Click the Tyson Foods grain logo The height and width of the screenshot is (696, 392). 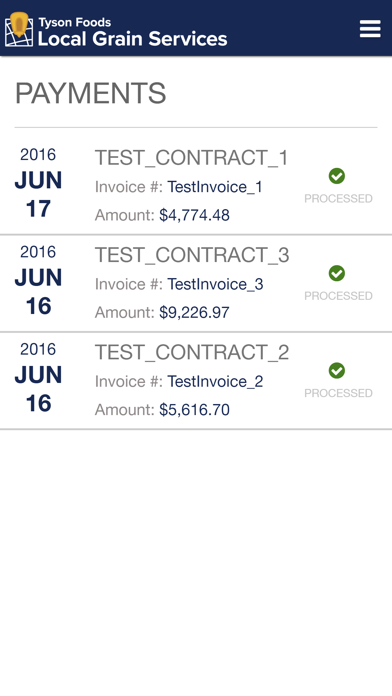tap(19, 30)
